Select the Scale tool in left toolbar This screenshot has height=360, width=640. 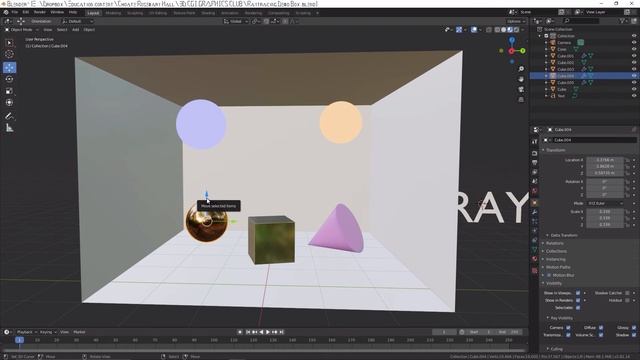[9, 91]
